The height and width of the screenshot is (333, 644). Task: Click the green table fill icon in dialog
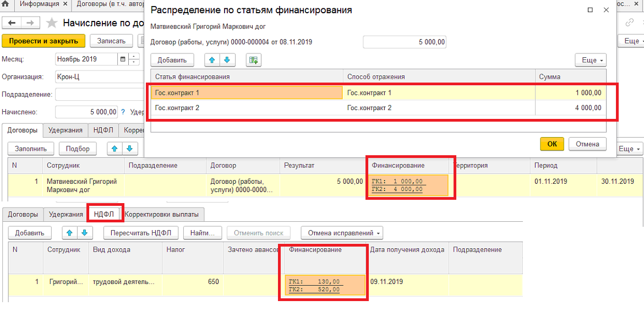(253, 61)
